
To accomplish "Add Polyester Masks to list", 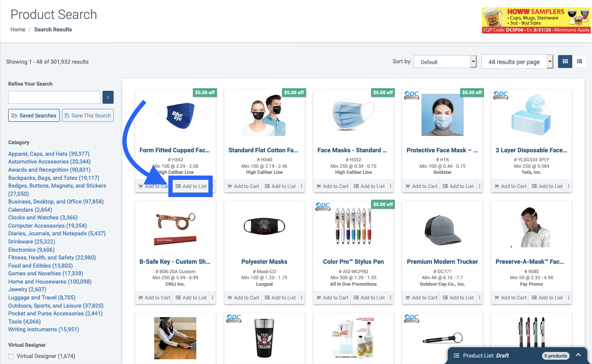I will (280, 298).
